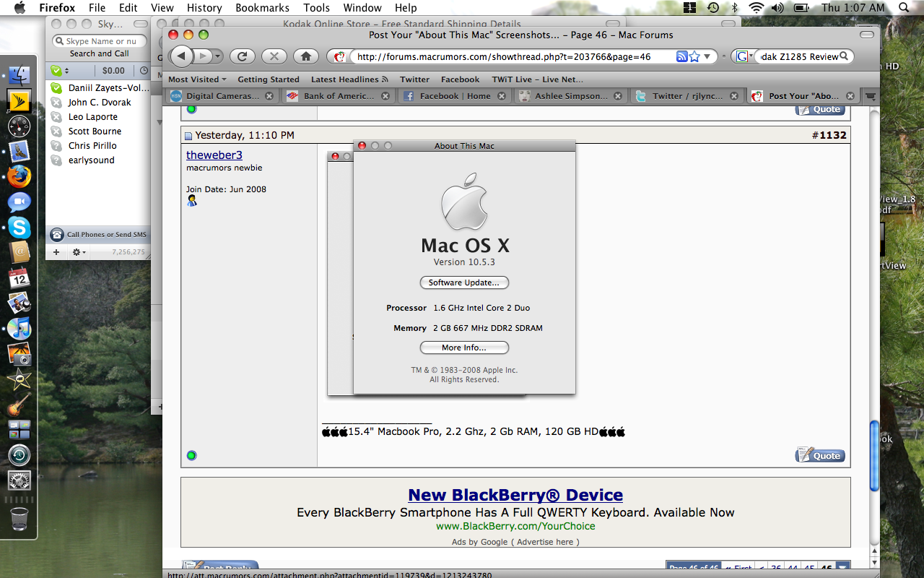924x578 pixels.
Task: Select John C. Dvorak in Skype contacts
Action: click(x=99, y=103)
